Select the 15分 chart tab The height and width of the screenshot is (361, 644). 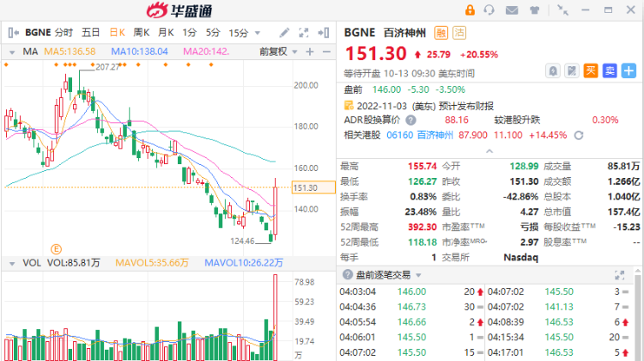pos(238,33)
